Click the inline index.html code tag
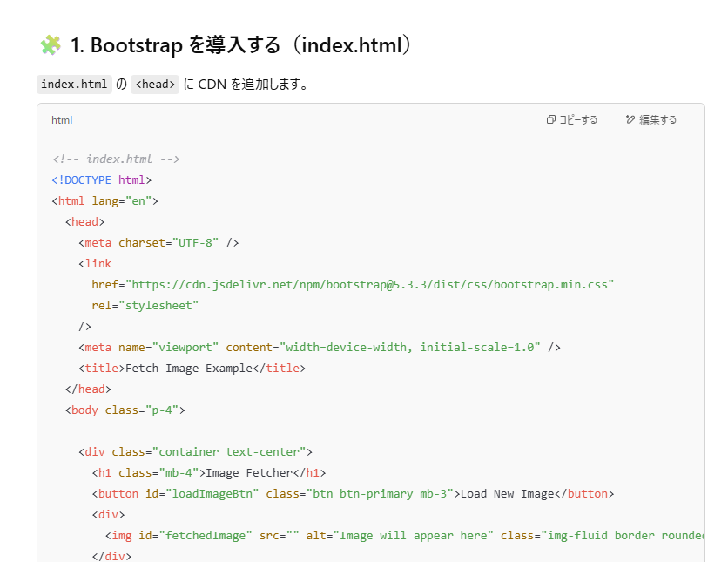This screenshot has height=562, width=728. click(x=74, y=85)
